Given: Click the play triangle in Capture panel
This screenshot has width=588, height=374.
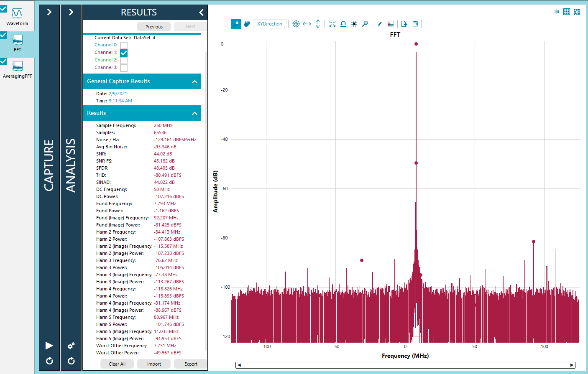Looking at the screenshot, I should pos(49,346).
